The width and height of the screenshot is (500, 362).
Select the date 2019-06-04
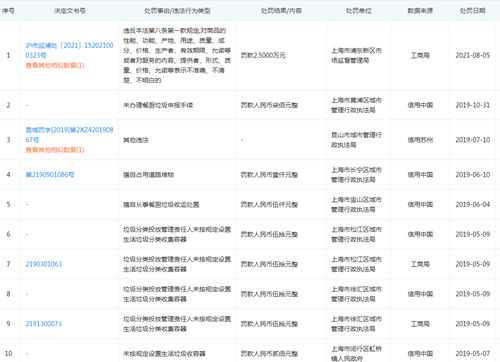pos(473,204)
